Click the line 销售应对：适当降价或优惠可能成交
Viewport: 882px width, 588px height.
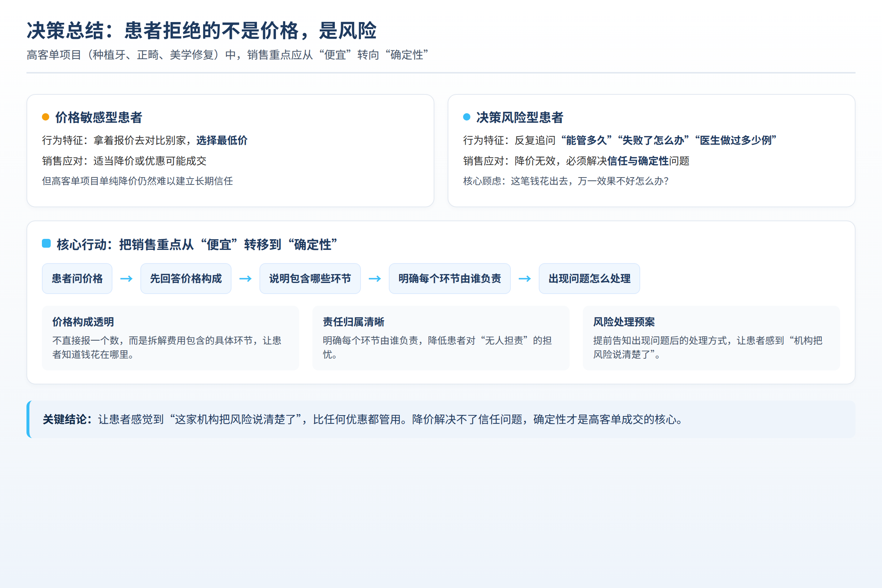pyautogui.click(x=124, y=161)
